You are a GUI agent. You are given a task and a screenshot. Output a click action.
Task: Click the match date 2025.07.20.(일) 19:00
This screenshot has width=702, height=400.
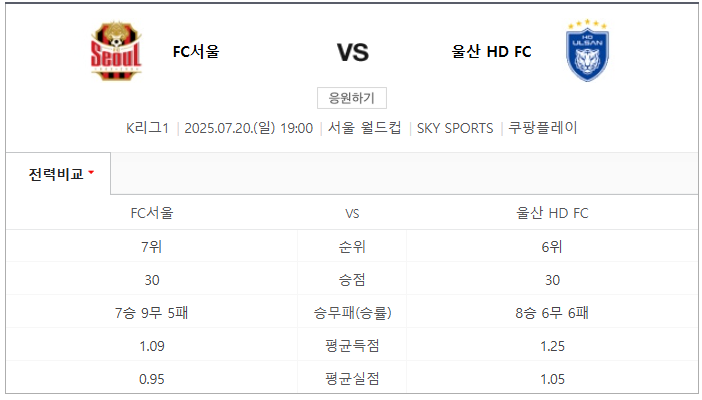click(248, 128)
